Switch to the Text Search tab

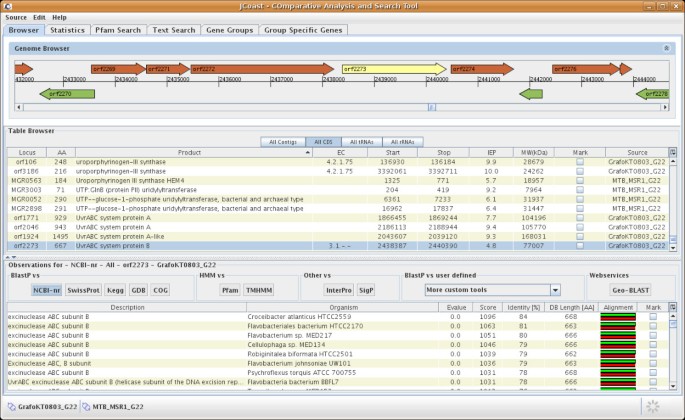click(x=174, y=30)
